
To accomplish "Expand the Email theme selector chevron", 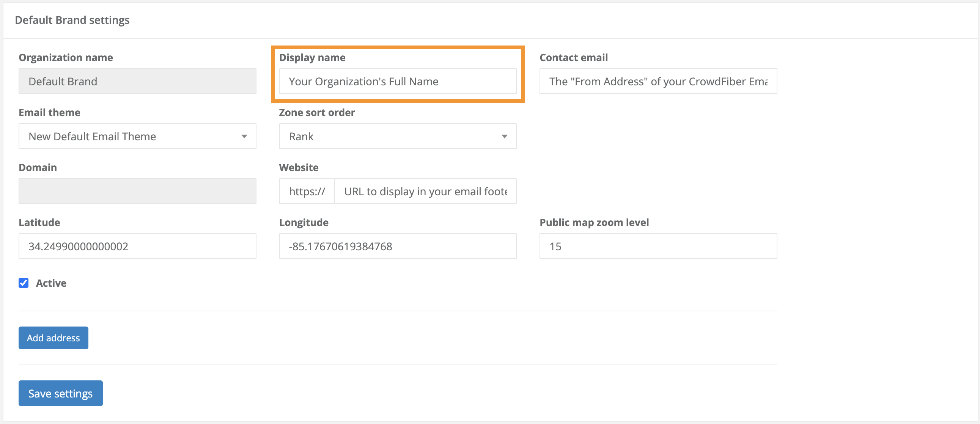I will point(245,136).
